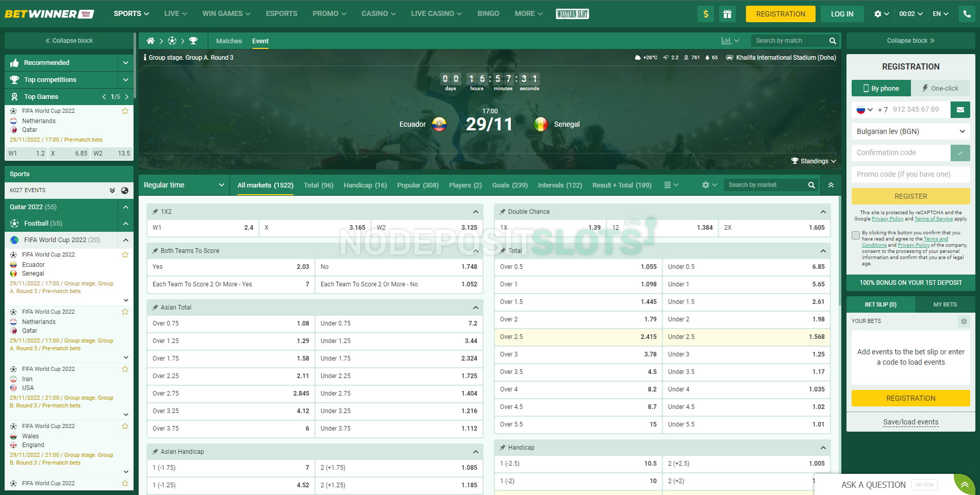This screenshot has width=980, height=495.
Task: Favorite the Netherlands Qatar top game star
Action: tap(125, 111)
